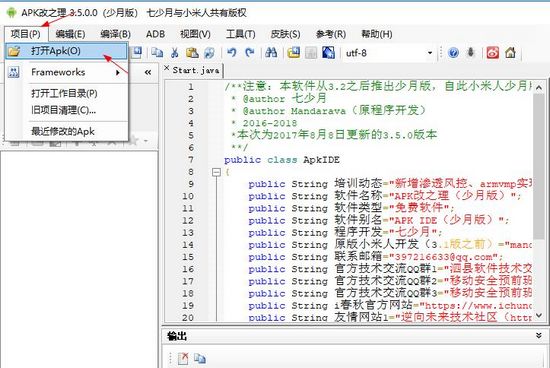Choose 最近修改的Apk from the menu
This screenshot has height=368, width=550.
63,132
